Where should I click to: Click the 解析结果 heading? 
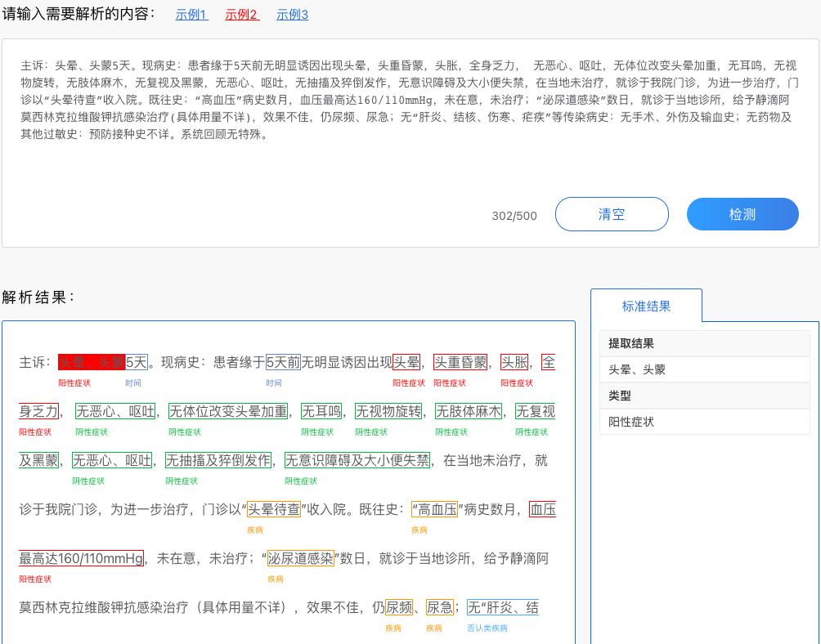(x=38, y=297)
